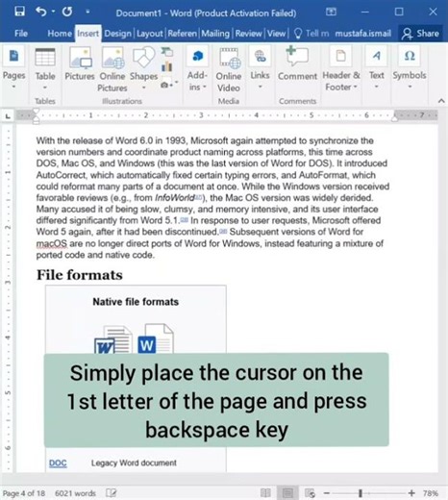Open the Mailings tab
Image resolution: width=448 pixels, height=500 pixels.
(x=215, y=34)
